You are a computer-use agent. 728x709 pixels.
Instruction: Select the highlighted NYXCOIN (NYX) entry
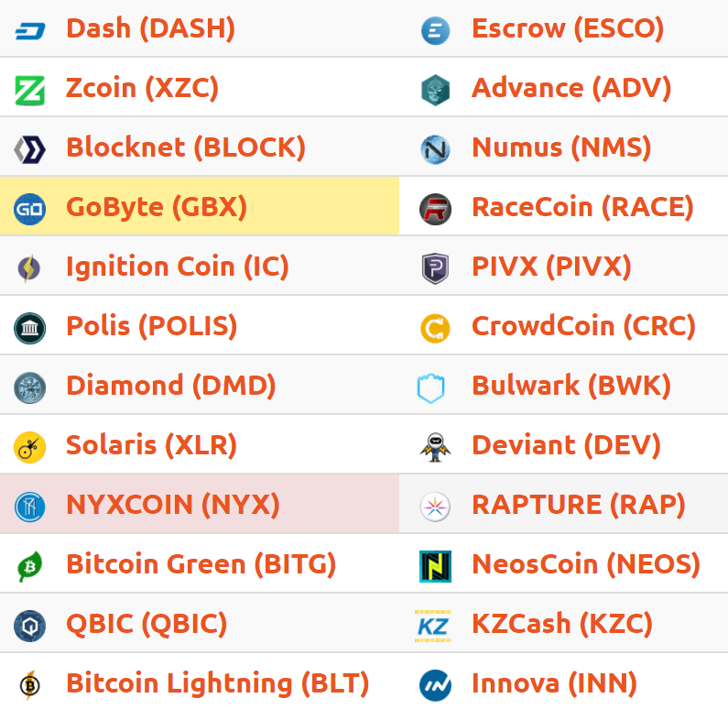point(200,504)
